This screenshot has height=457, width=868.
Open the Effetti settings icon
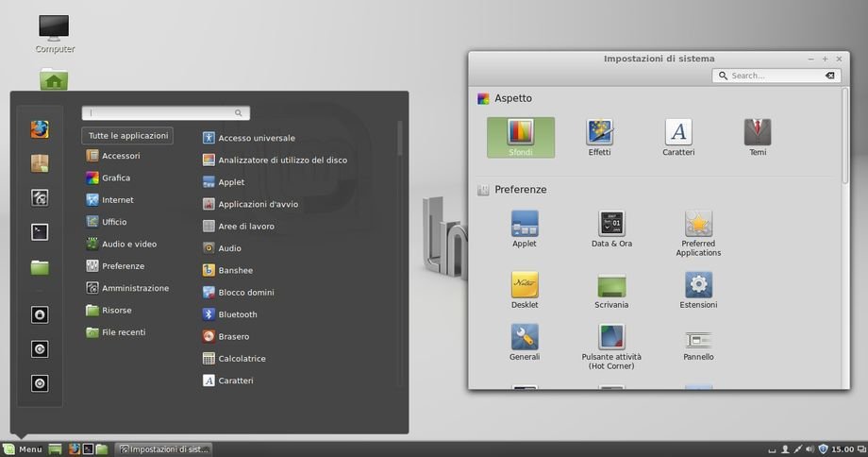(x=599, y=137)
